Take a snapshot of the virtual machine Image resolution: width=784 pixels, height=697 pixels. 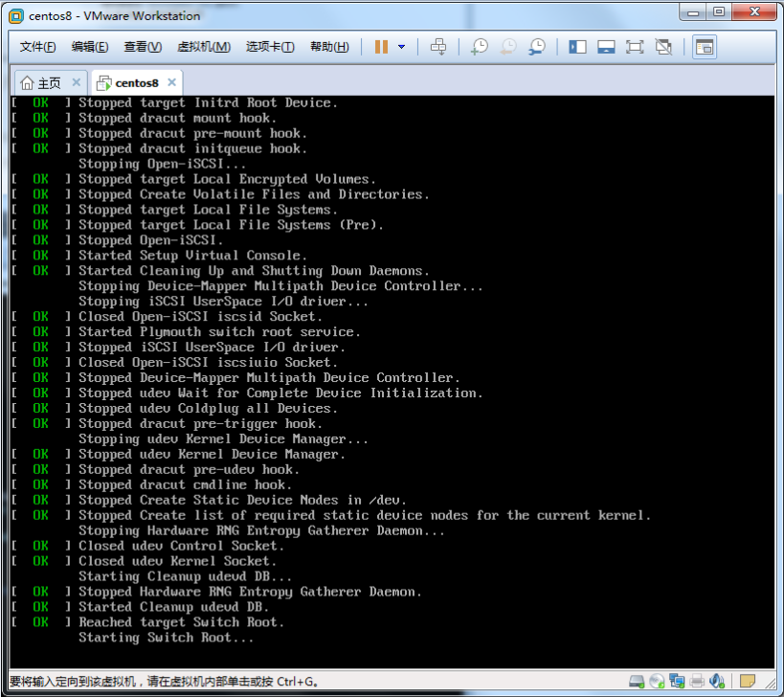coord(479,47)
